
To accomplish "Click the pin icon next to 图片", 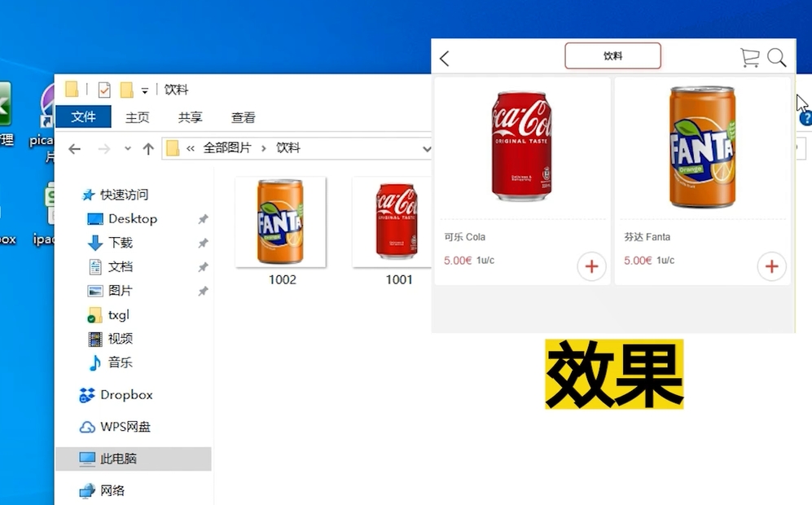I will [x=203, y=291].
